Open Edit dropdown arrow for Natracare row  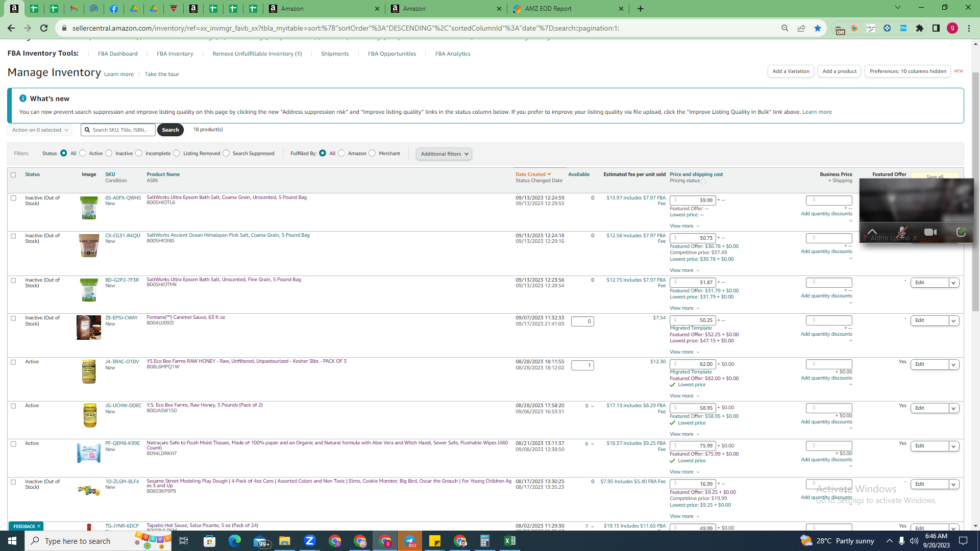(x=953, y=446)
